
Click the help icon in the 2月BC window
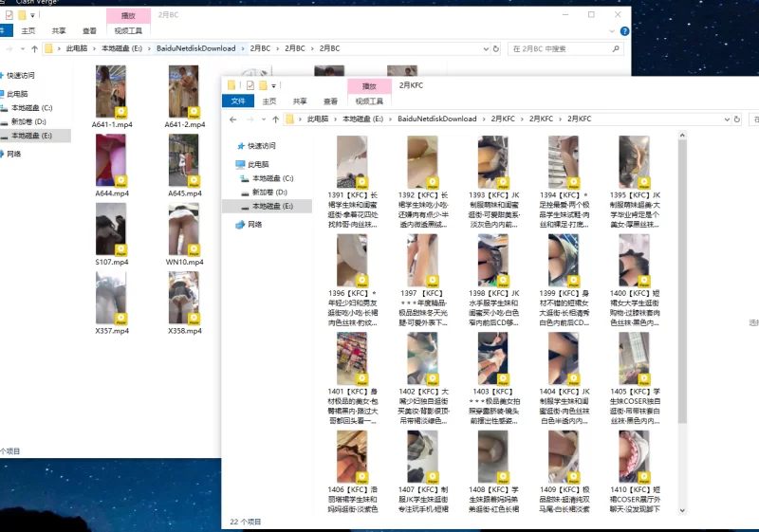623,30
